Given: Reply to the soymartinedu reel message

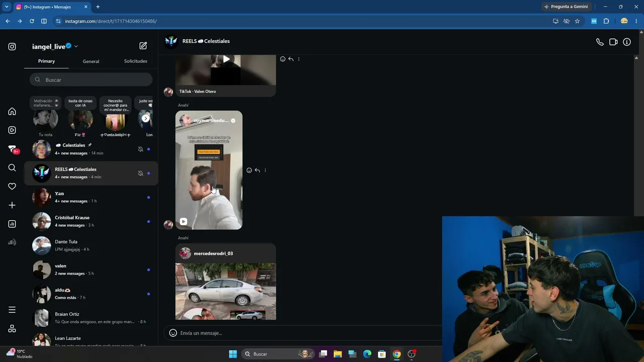Looking at the screenshot, I should click(x=257, y=170).
